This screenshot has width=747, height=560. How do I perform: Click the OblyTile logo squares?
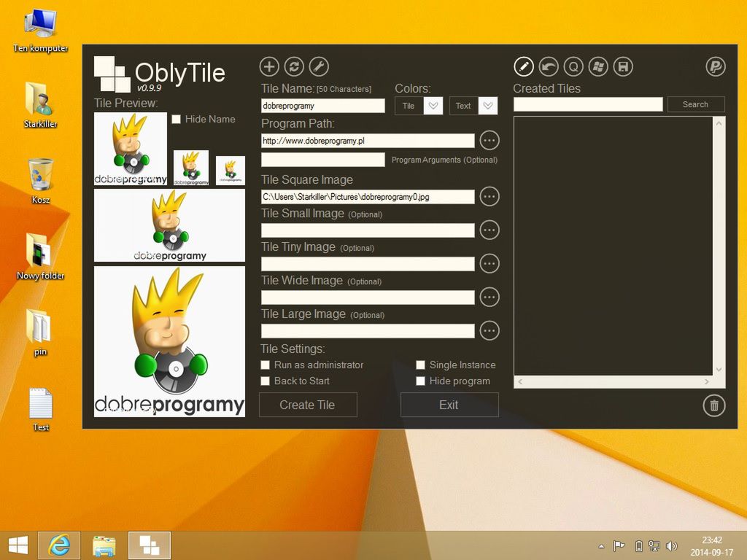(x=112, y=74)
